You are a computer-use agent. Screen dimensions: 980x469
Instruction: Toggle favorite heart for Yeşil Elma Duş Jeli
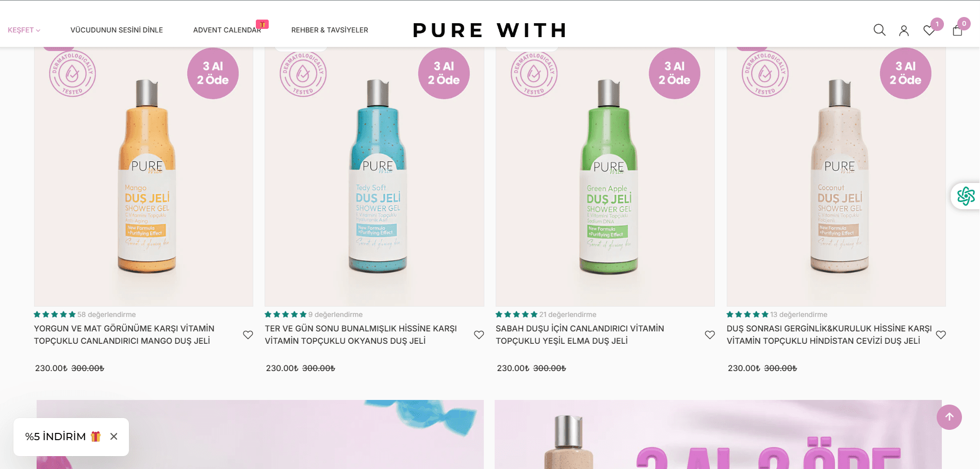(x=710, y=334)
